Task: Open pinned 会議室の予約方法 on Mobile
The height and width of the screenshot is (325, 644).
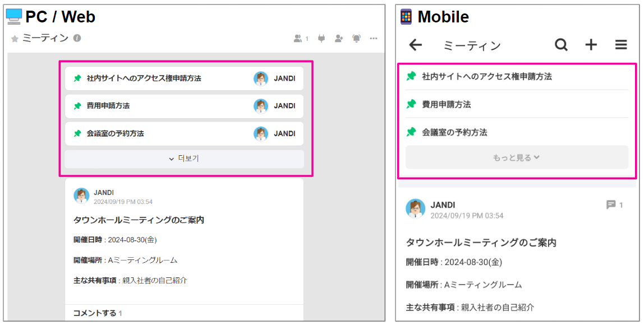Action: pos(517,132)
